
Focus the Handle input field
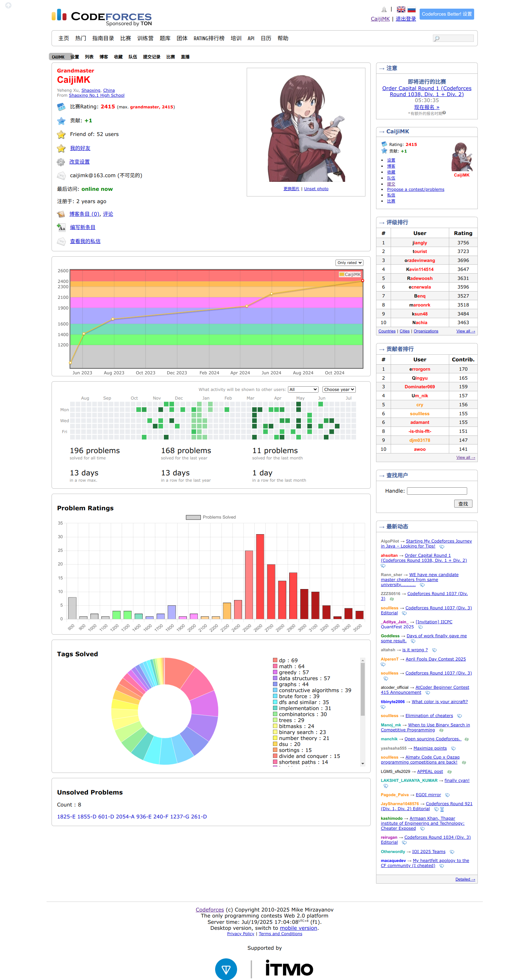pyautogui.click(x=437, y=491)
